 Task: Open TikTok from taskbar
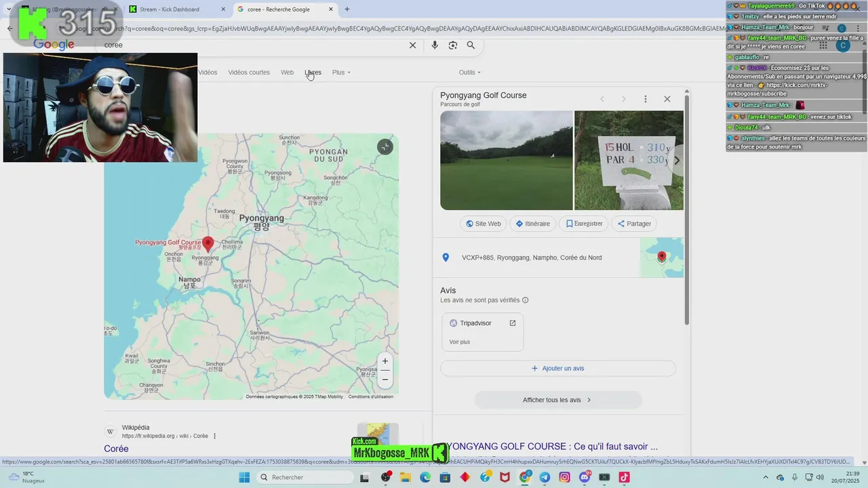pyautogui.click(x=624, y=477)
